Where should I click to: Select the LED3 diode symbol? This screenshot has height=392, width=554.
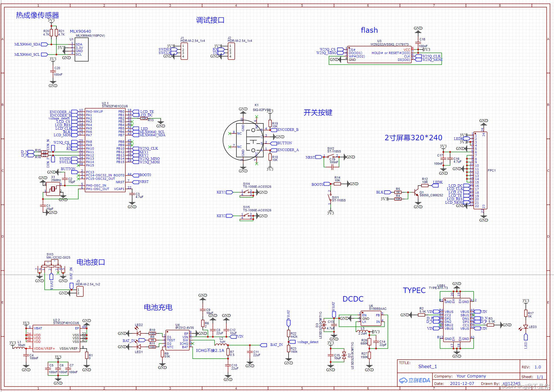526,327
